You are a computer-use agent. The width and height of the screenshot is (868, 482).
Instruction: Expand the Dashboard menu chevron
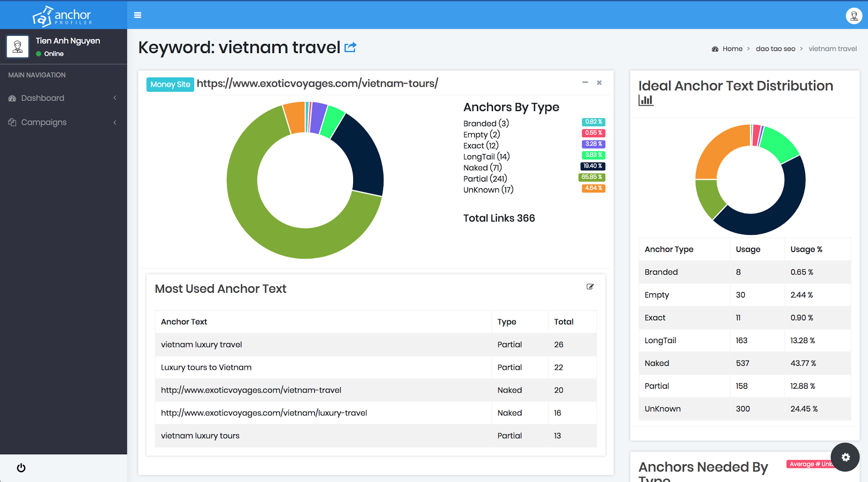tap(115, 98)
